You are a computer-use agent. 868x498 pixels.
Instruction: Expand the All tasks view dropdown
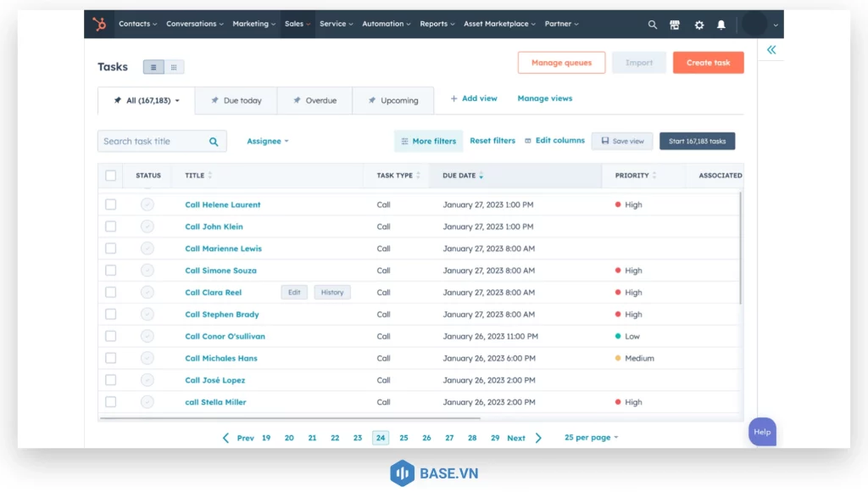click(x=175, y=99)
